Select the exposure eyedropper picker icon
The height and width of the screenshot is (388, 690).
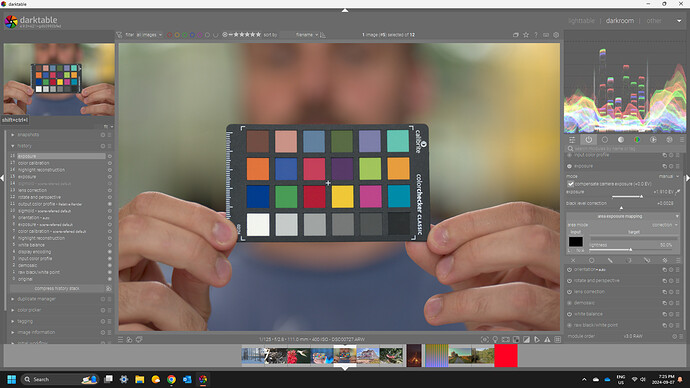[x=678, y=192]
